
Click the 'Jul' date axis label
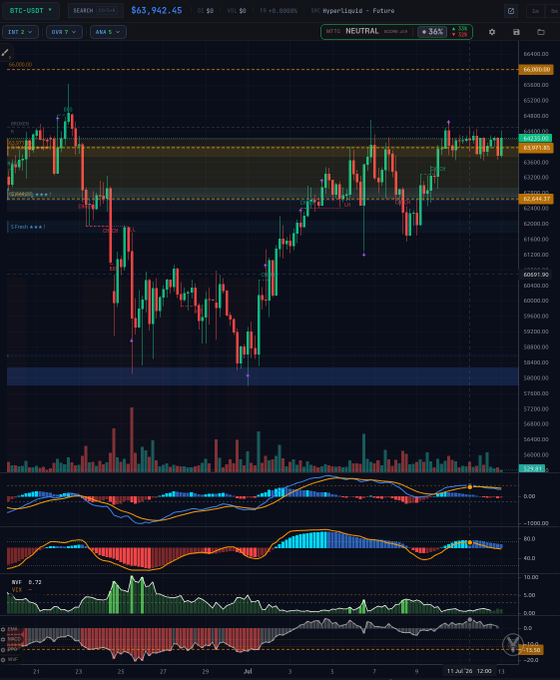pyautogui.click(x=248, y=671)
